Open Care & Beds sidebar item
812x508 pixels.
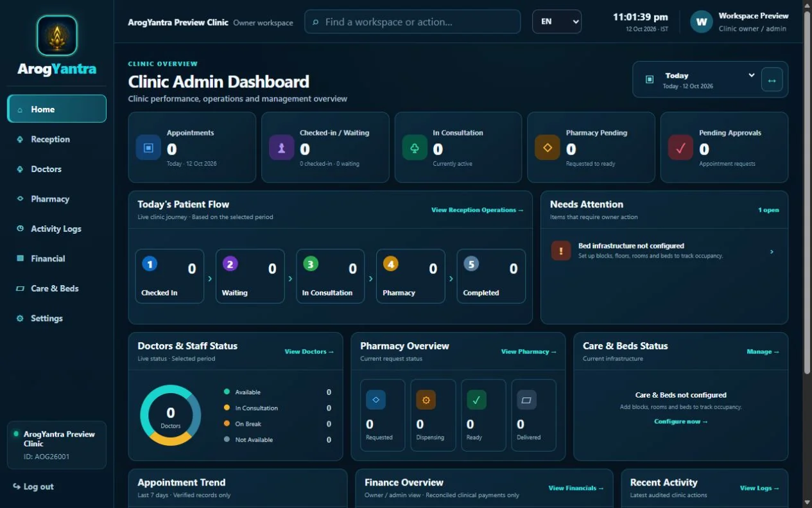(56, 288)
